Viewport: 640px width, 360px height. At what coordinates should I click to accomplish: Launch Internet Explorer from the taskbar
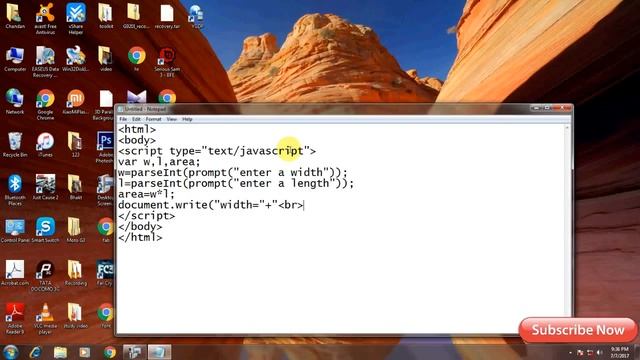pos(36,352)
